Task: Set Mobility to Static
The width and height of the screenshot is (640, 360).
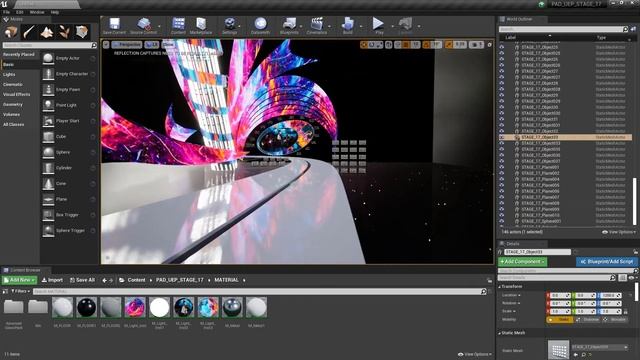Action: coord(560,320)
